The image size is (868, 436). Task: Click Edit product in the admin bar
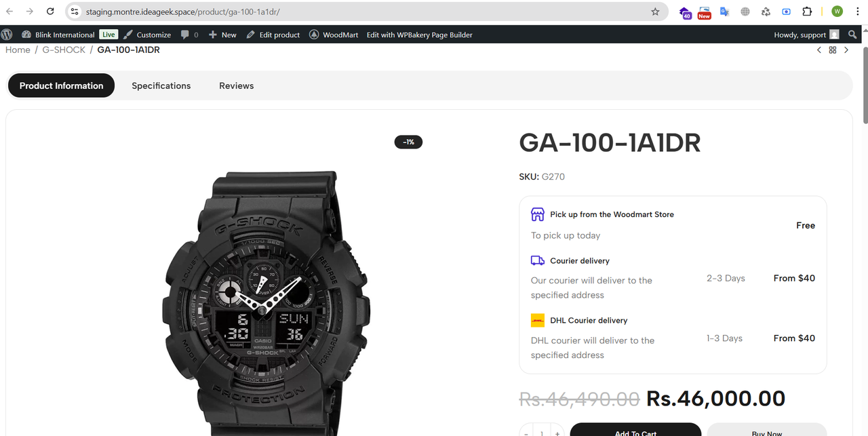[273, 35]
